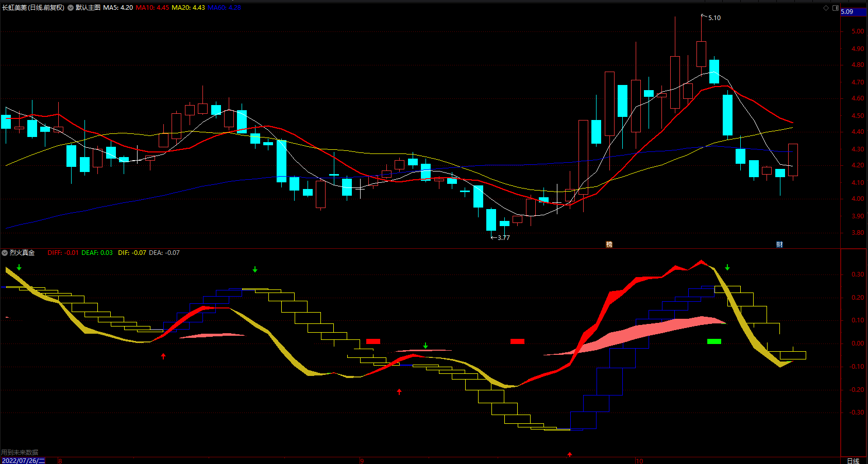This screenshot has height=464, width=868.
Task: Click the 3.77 low price annotation
Action: (503, 238)
